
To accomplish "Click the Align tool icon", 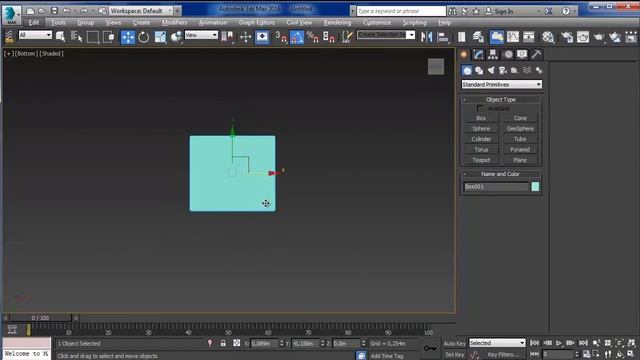I will point(443,37).
